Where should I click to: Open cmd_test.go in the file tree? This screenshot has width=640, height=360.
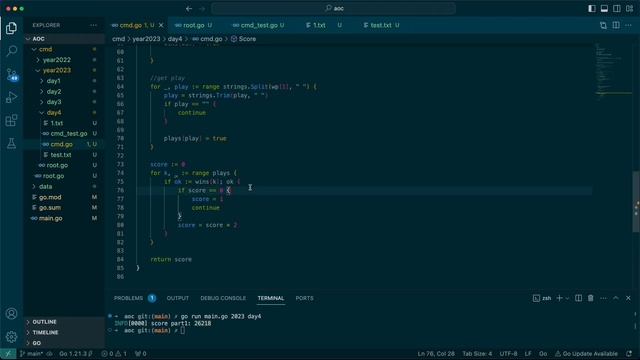tap(64, 134)
